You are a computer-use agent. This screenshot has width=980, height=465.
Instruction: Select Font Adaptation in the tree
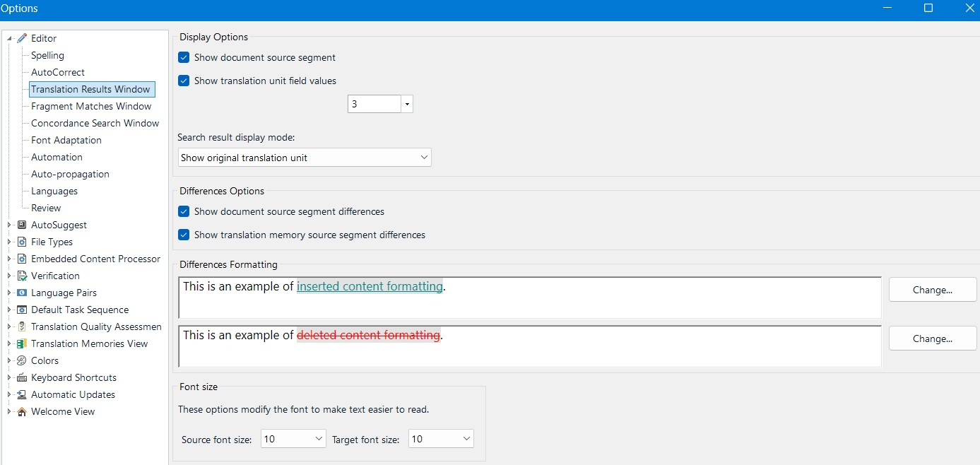(66, 140)
